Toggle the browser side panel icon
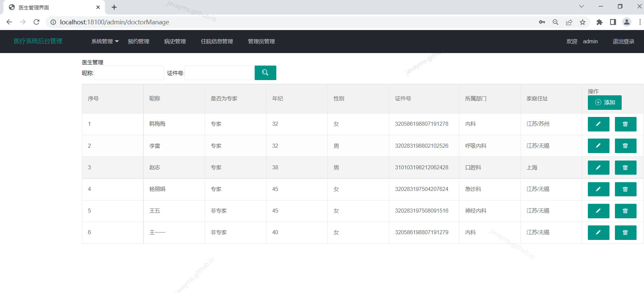The width and height of the screenshot is (644, 293). [x=613, y=22]
